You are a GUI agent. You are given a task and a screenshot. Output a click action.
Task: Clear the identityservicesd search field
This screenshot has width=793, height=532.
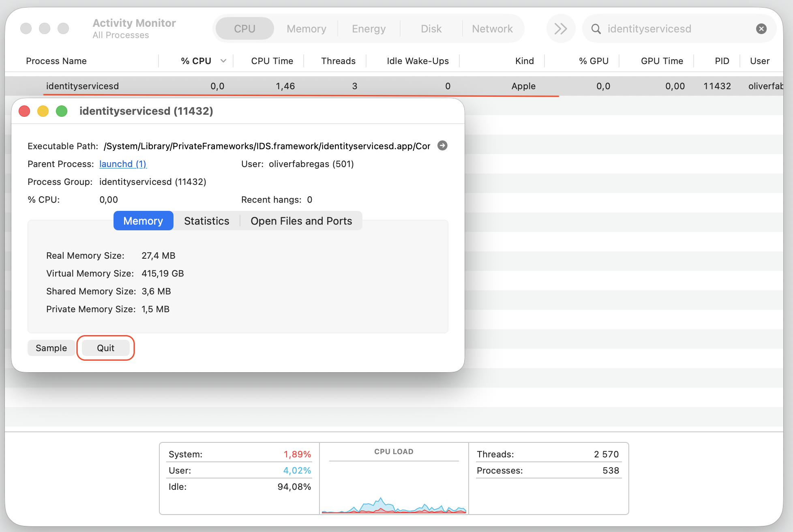(x=761, y=29)
